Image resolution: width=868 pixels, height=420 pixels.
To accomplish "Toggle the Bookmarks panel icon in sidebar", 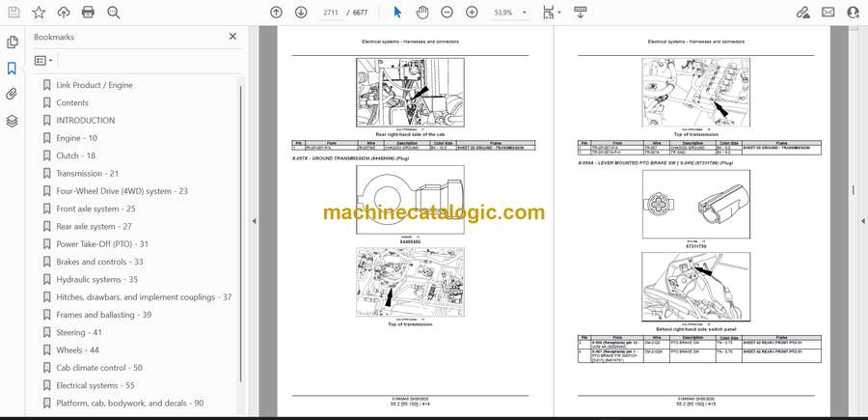I will (12, 69).
